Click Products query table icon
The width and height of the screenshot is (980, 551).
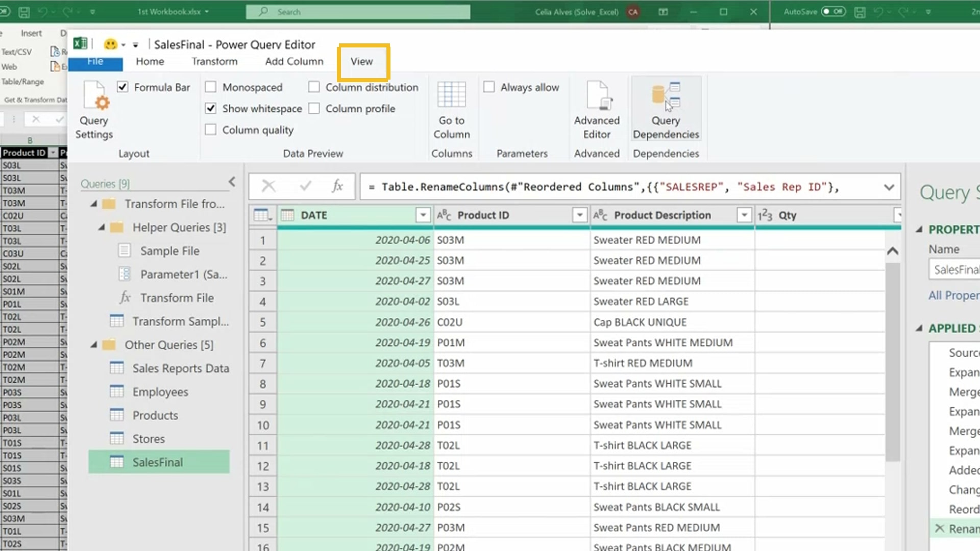(117, 415)
